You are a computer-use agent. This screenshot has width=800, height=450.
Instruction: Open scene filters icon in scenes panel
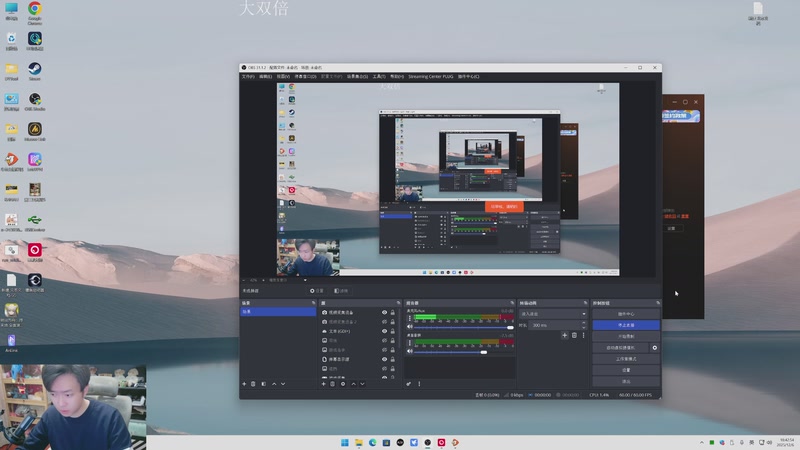coord(264,384)
